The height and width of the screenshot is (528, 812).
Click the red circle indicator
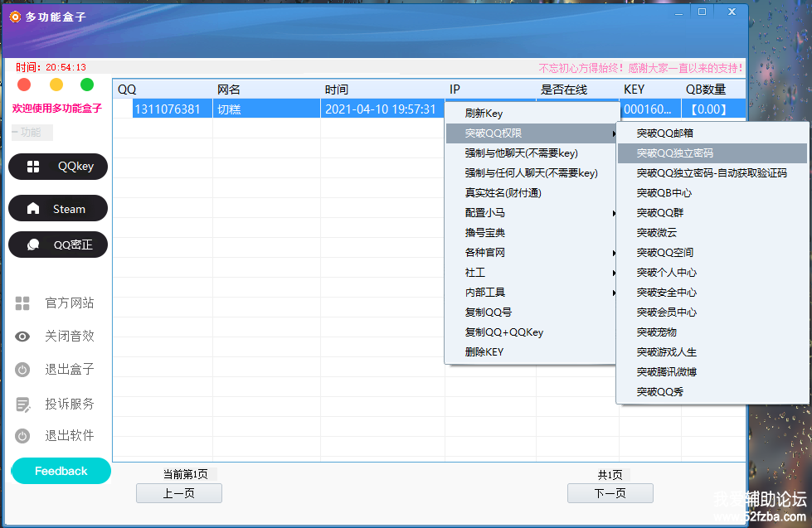point(24,85)
